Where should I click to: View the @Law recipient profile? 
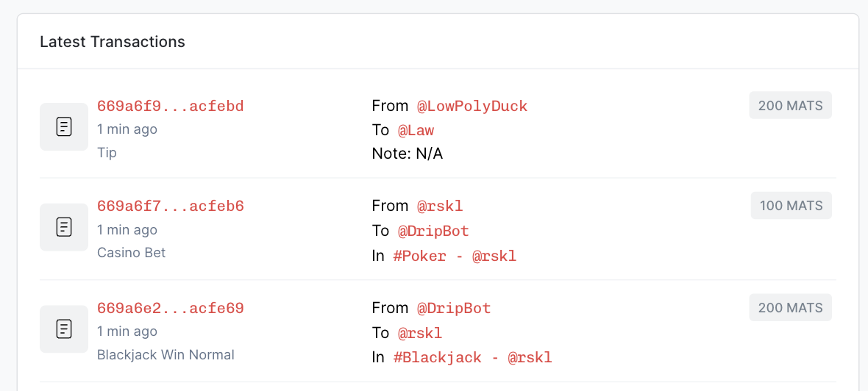click(x=416, y=131)
